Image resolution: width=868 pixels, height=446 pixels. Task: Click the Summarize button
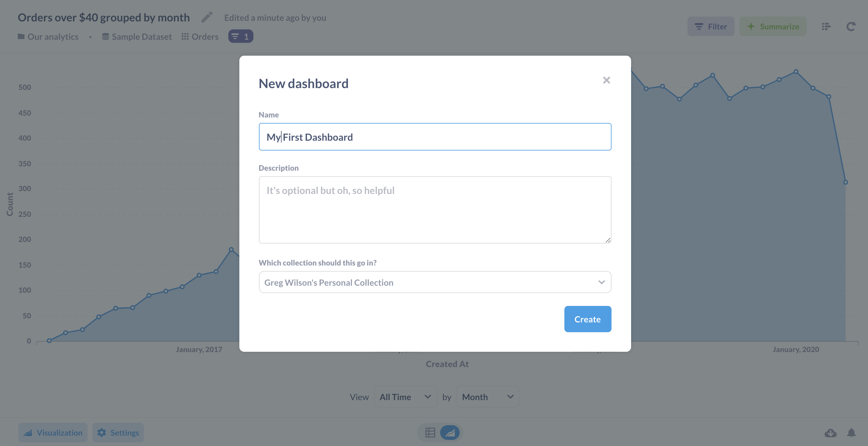click(773, 26)
